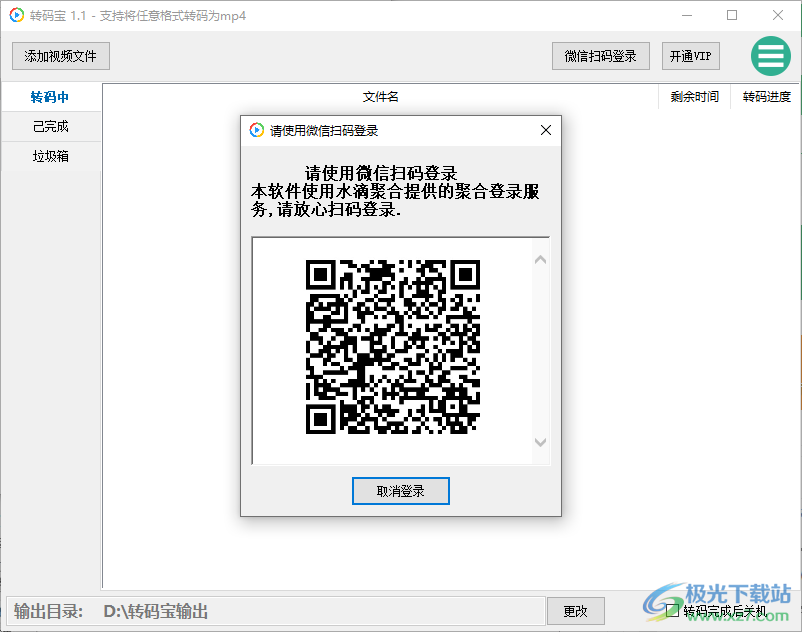
Task: Click the 文件名 column header
Action: [381, 97]
